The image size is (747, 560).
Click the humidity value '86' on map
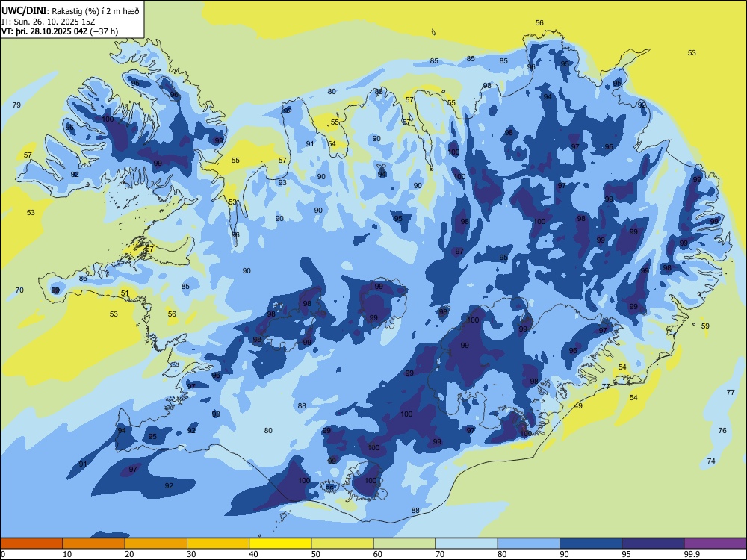click(x=83, y=278)
